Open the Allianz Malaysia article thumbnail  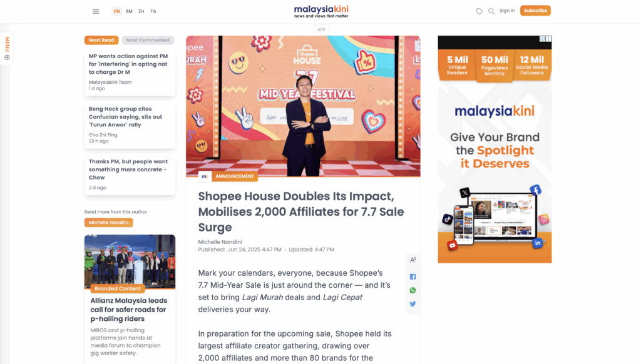tap(130, 261)
